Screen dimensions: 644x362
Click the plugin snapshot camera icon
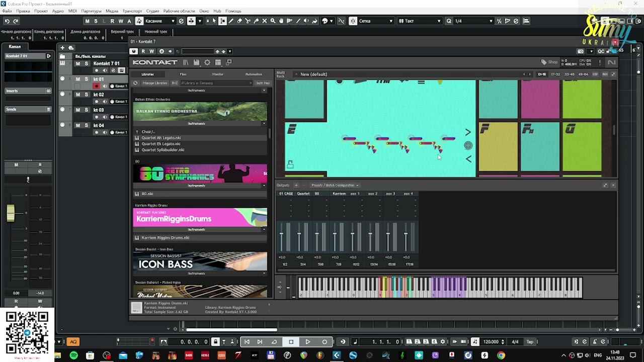581,51
